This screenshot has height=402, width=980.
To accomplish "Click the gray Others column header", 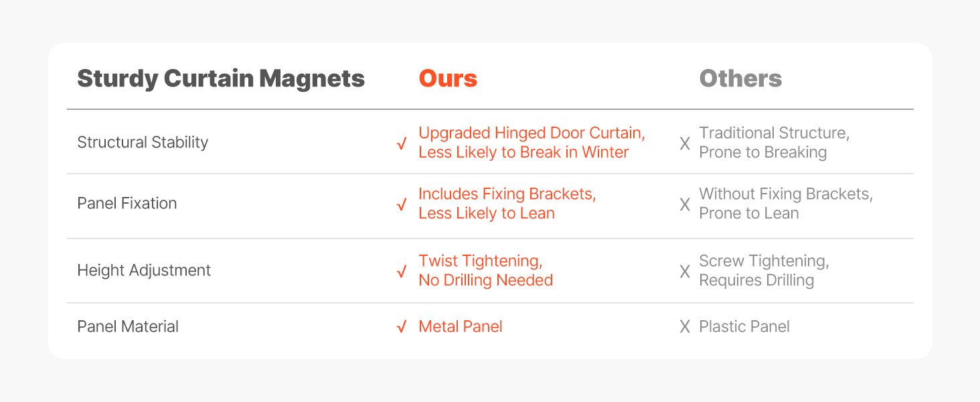I will (740, 79).
